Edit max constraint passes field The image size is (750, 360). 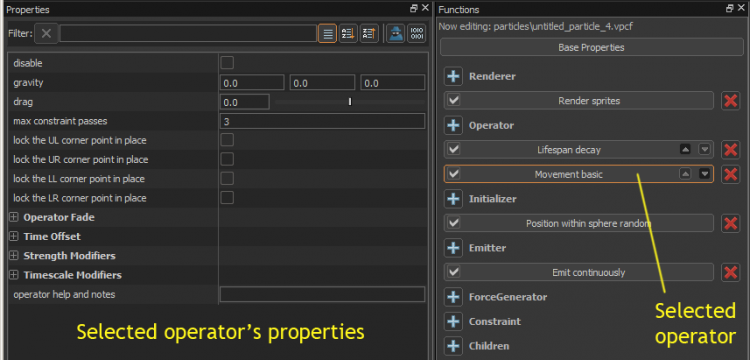(322, 121)
